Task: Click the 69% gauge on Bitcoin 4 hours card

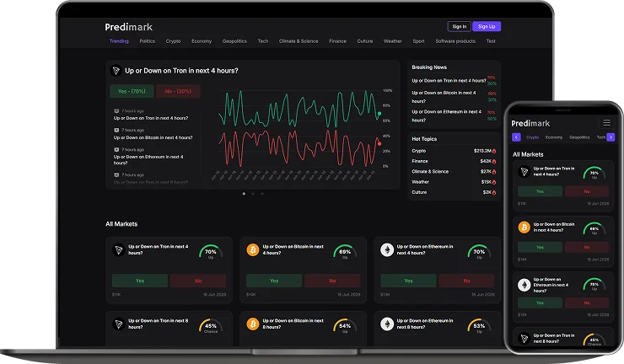Action: coord(345,252)
